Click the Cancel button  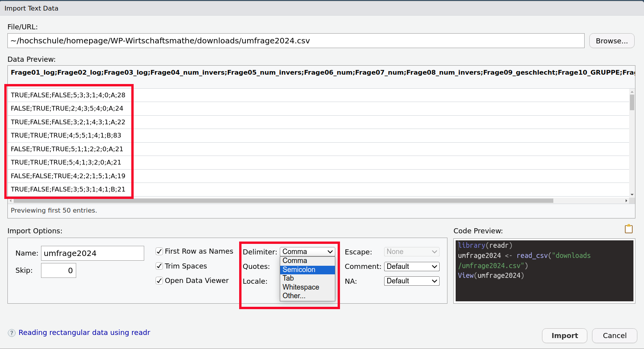tap(614, 336)
